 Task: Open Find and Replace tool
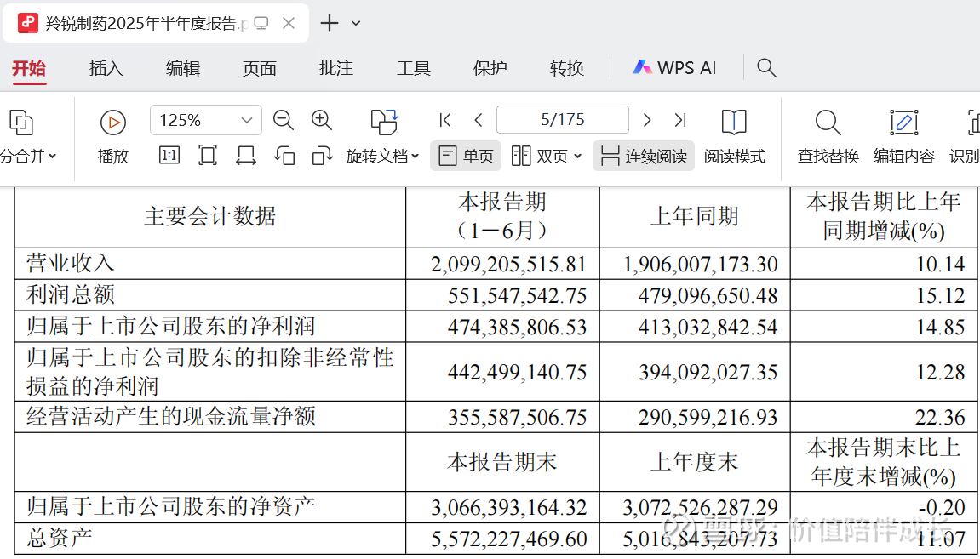tap(828, 123)
